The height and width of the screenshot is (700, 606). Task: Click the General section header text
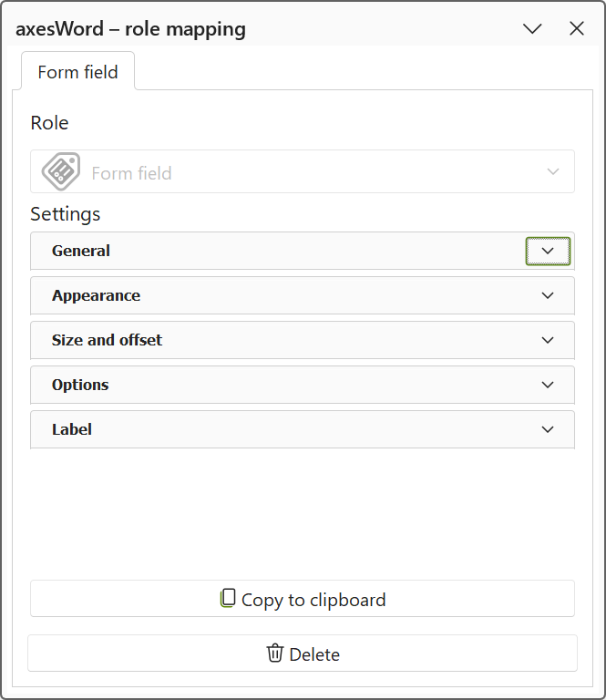81,251
